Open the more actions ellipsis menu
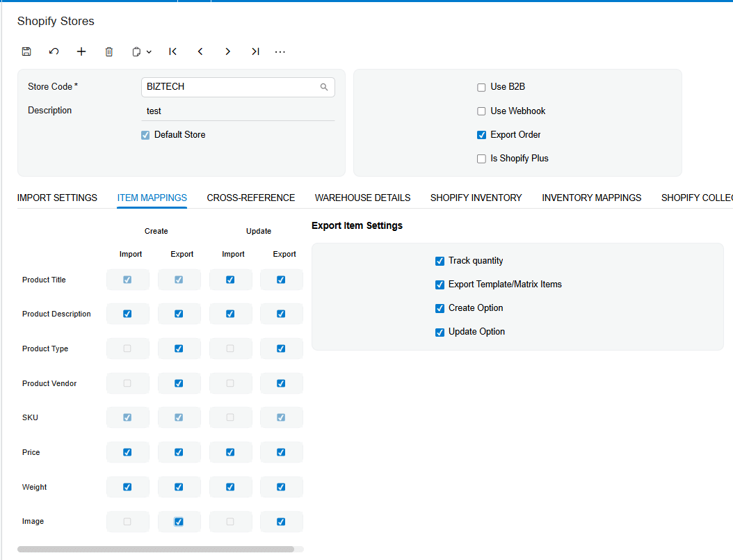This screenshot has width=733, height=560. 280,52
